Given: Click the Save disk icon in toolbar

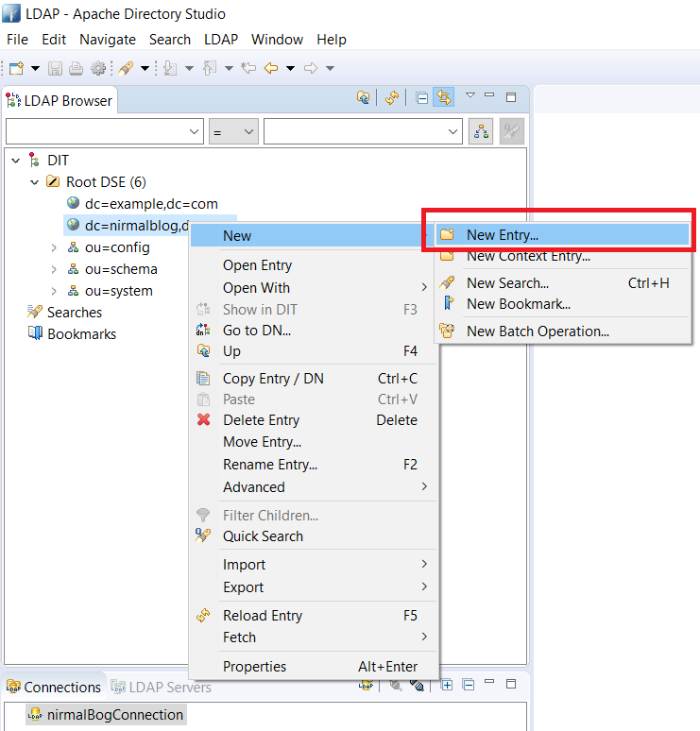Looking at the screenshot, I should coord(55,69).
